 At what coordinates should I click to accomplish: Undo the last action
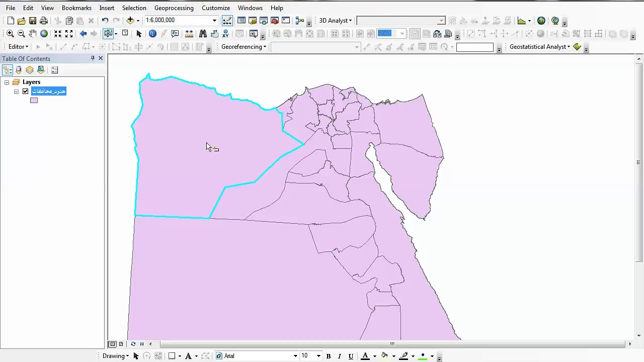[105, 21]
